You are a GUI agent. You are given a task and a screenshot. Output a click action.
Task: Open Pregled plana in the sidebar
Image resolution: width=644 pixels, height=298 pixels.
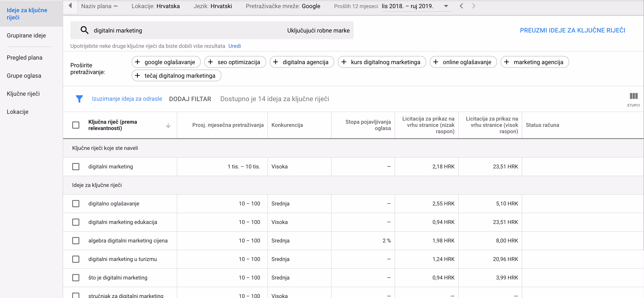pos(25,58)
